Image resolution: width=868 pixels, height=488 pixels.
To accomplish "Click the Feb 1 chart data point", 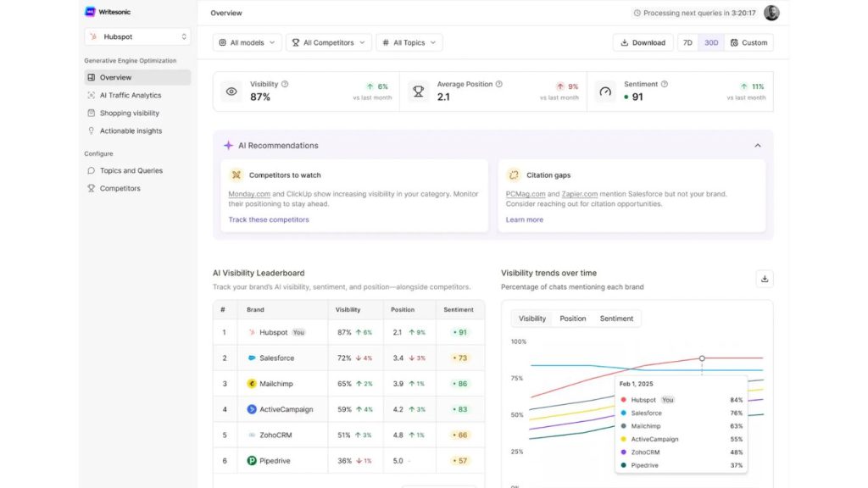I will 702,358.
